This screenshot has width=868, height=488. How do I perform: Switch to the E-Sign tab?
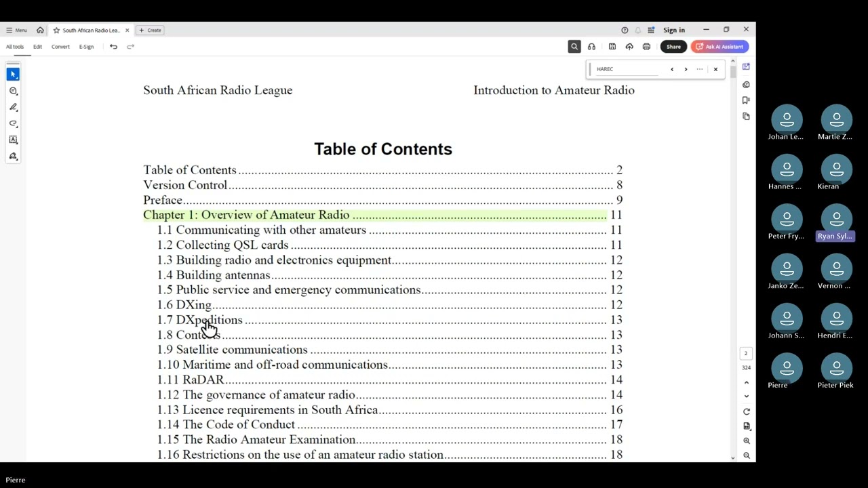coord(86,47)
